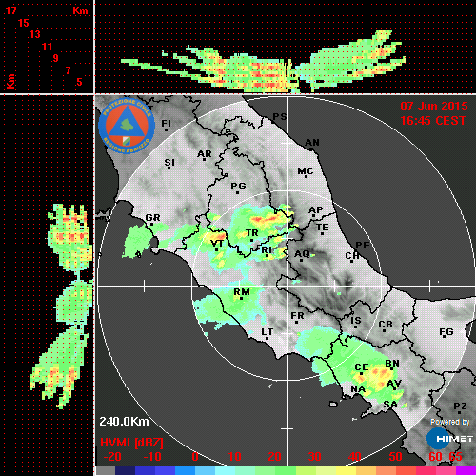Click the radar center crosshair
Image resolution: width=476 pixels, height=476 pixels.
click(288, 286)
